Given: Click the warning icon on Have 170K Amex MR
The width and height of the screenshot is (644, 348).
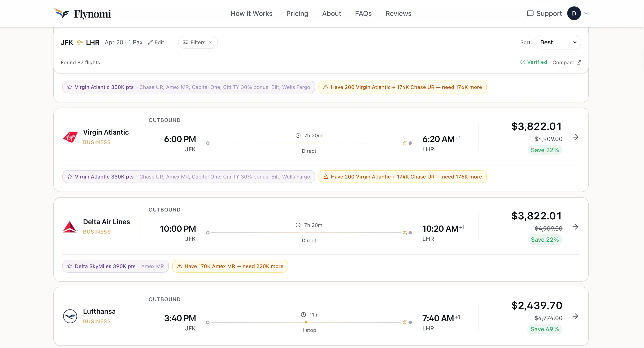Looking at the screenshot, I should 179,266.
